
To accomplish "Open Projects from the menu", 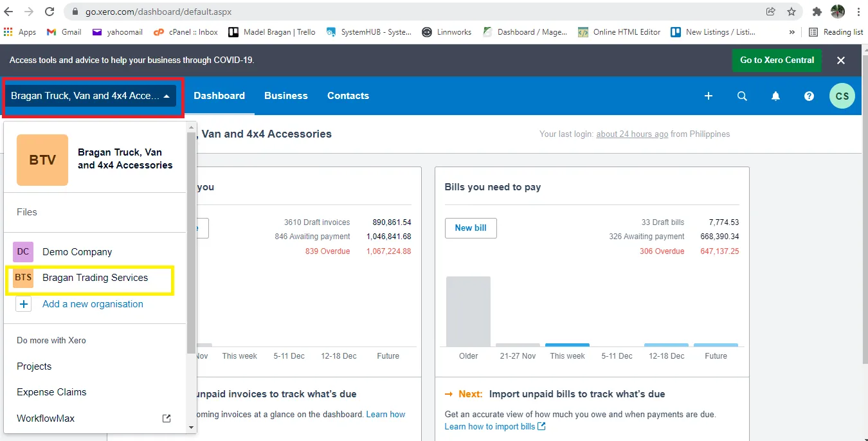I will tap(34, 366).
